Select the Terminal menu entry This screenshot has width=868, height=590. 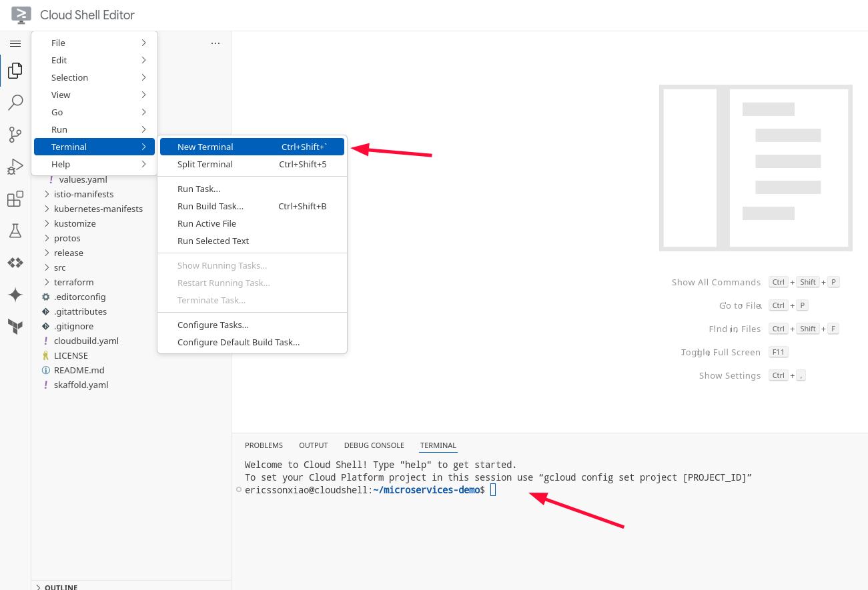[94, 147]
